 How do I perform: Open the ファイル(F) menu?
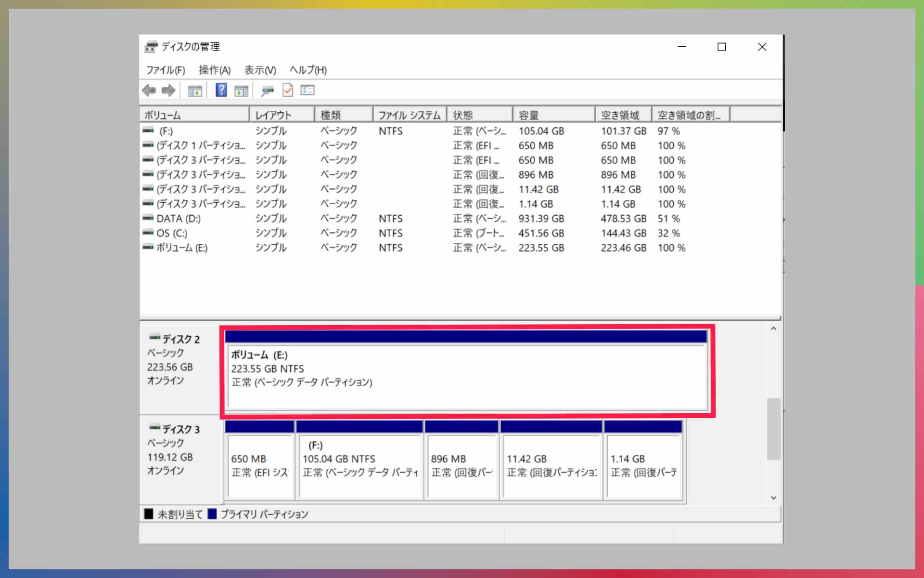166,70
